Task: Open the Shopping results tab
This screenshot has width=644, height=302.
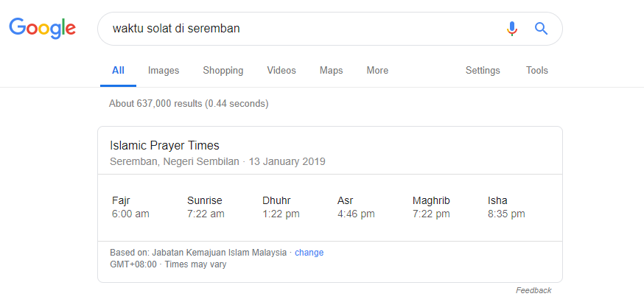Action: [x=223, y=71]
